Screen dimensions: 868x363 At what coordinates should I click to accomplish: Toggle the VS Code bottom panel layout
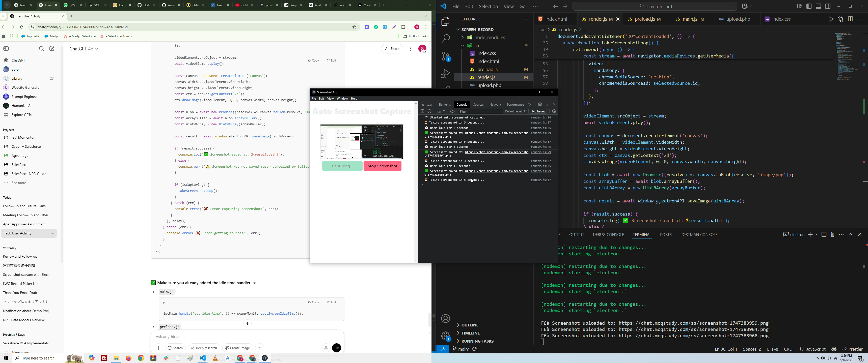(x=818, y=6)
